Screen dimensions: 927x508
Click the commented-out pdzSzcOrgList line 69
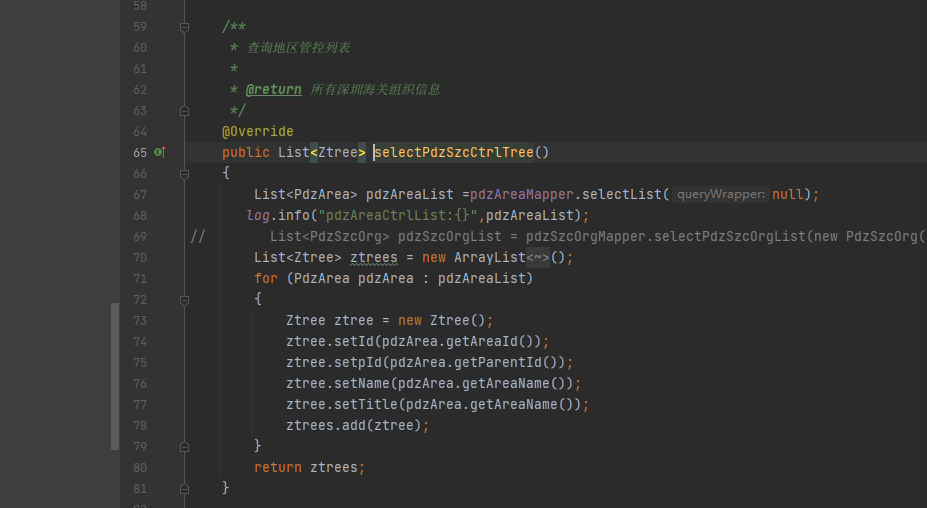point(598,237)
